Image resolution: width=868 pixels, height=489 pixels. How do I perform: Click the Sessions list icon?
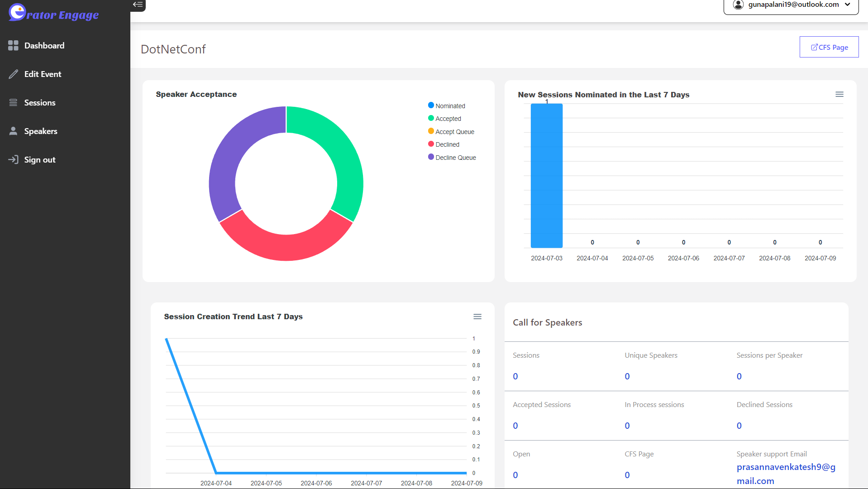click(13, 103)
